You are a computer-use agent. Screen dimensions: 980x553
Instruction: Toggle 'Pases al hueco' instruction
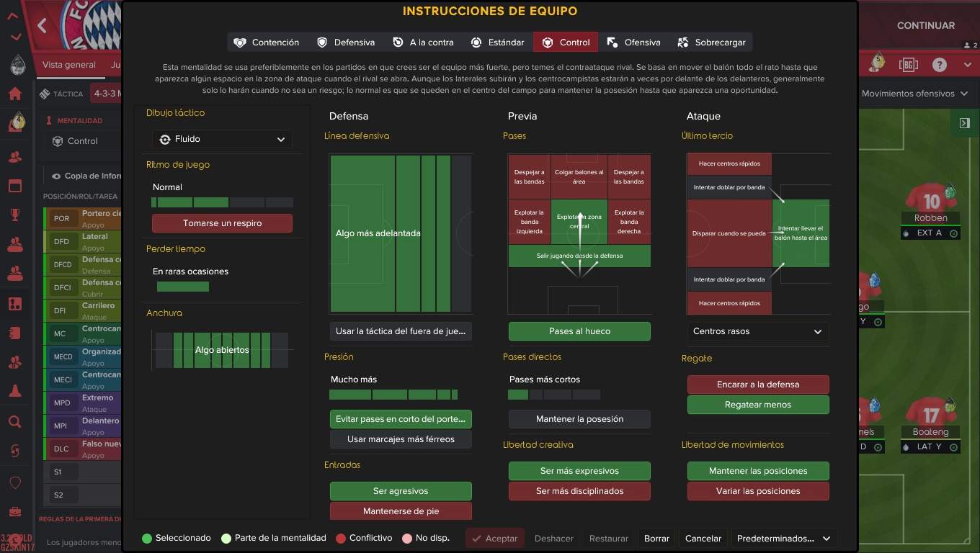click(x=579, y=331)
